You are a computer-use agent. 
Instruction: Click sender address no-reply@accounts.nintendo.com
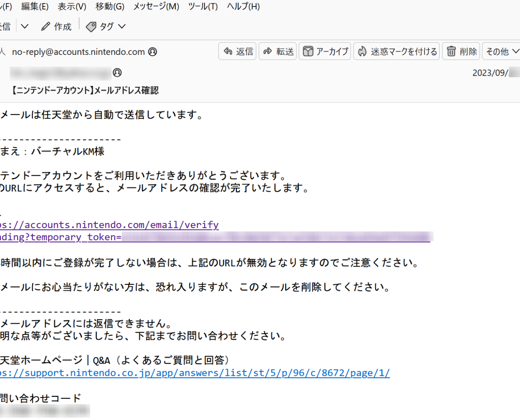78,52
